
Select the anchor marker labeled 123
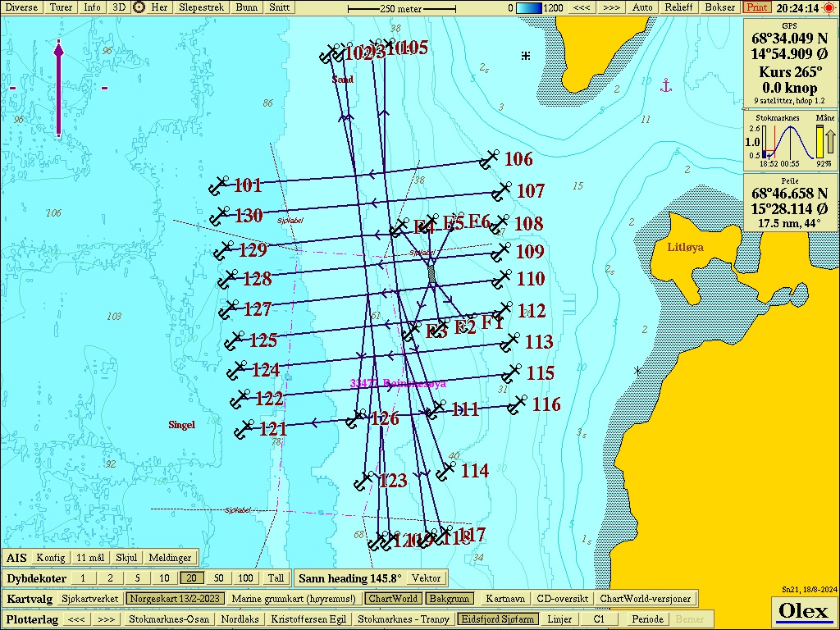click(364, 481)
